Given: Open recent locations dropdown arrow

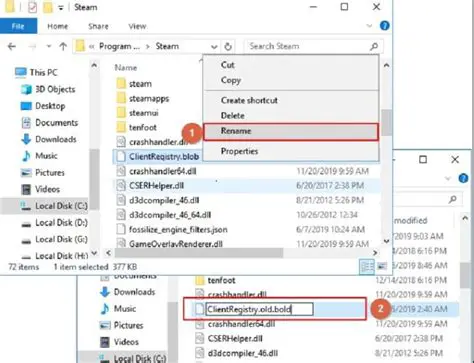Looking at the screenshot, I should [x=49, y=46].
